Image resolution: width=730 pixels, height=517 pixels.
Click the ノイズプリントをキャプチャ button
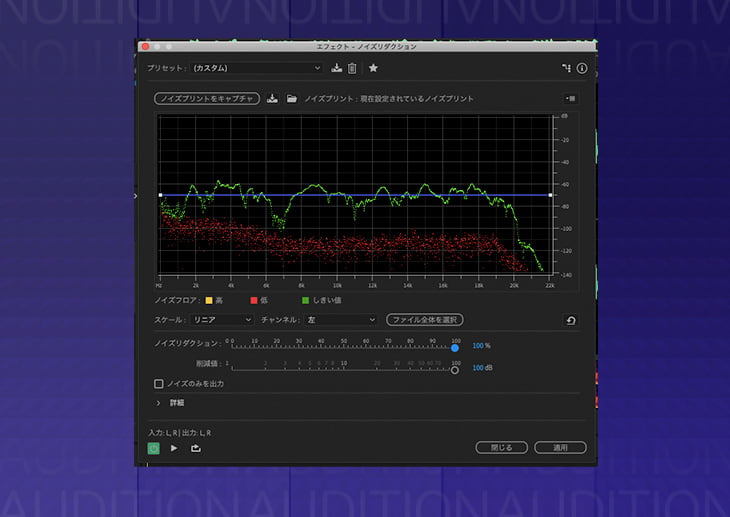tap(207, 99)
